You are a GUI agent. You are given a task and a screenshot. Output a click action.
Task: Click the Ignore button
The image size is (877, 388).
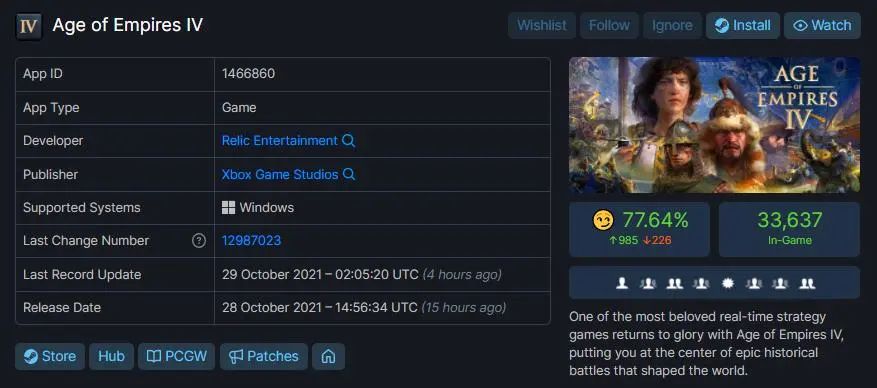coord(672,26)
